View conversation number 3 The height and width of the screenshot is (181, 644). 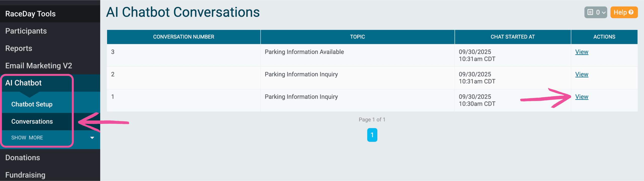click(x=582, y=52)
